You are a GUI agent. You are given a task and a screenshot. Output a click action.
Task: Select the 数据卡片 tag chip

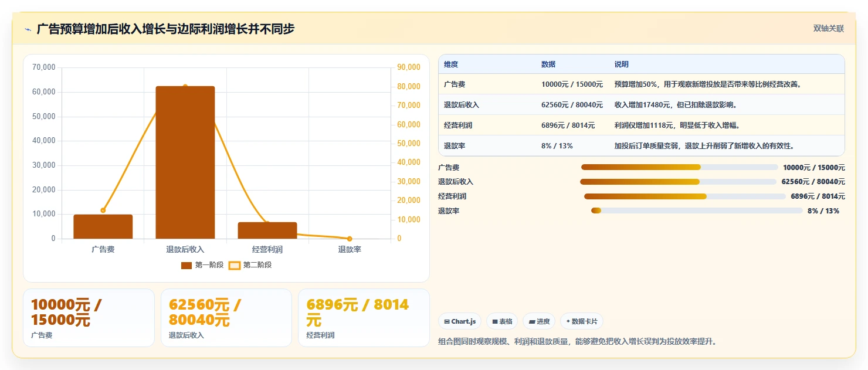tap(582, 321)
